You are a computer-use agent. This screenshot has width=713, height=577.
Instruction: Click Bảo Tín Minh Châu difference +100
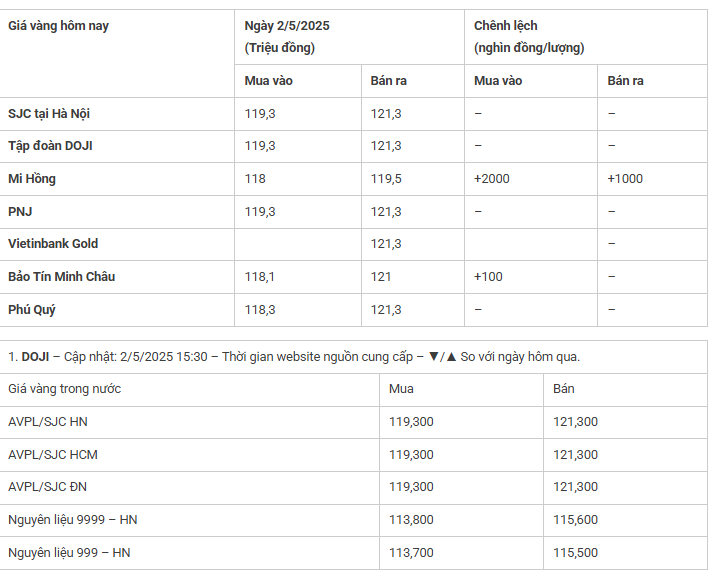[488, 276]
